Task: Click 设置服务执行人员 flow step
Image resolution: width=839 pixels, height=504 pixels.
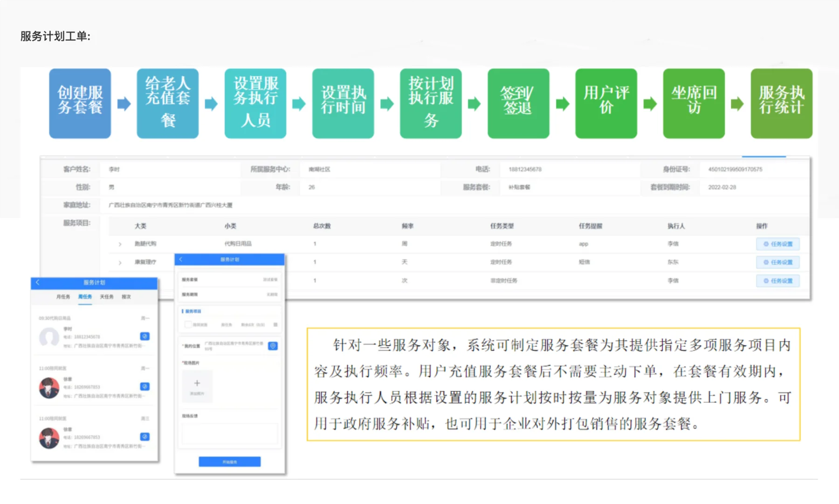Action: pos(255,103)
